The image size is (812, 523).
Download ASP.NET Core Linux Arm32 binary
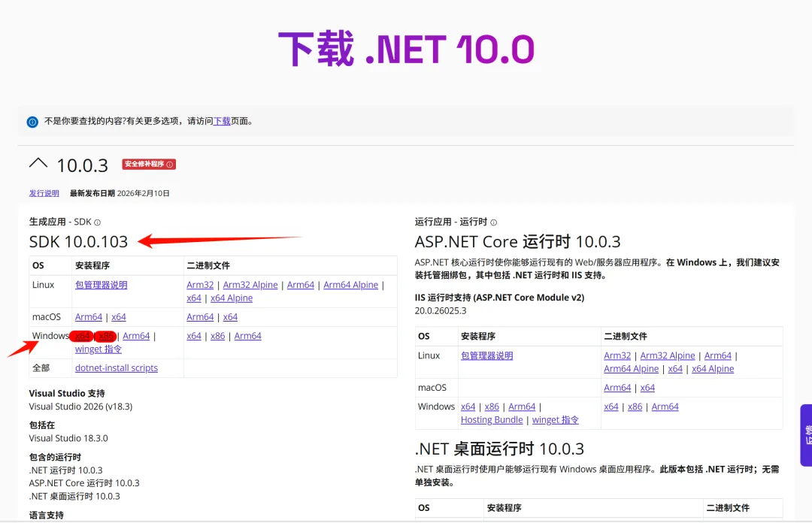coord(617,355)
